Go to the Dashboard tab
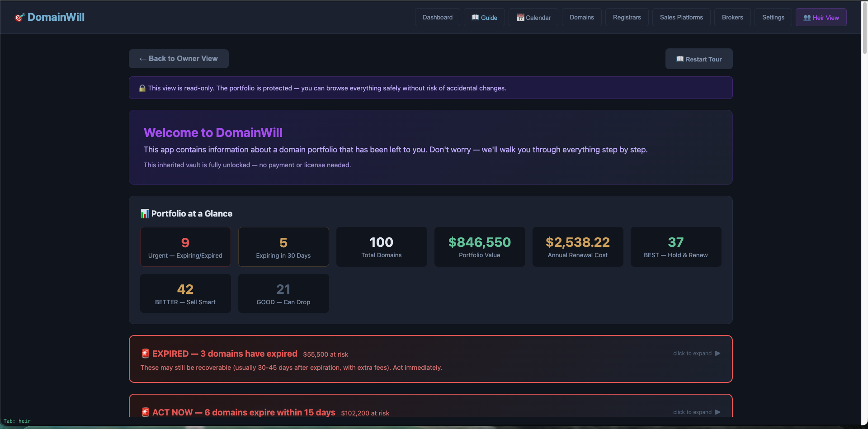868x429 pixels. [x=437, y=17]
